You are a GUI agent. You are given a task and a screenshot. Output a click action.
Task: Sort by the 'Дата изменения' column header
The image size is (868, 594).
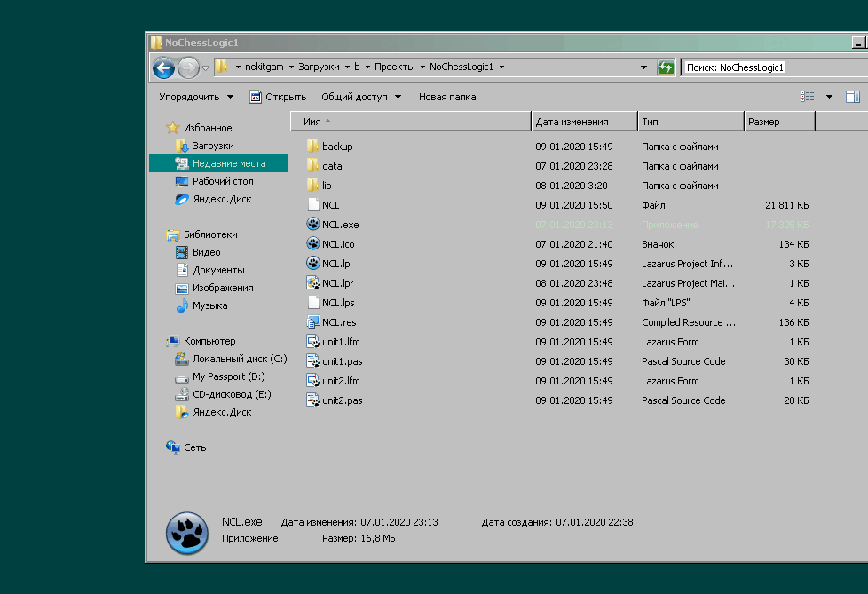pos(584,122)
